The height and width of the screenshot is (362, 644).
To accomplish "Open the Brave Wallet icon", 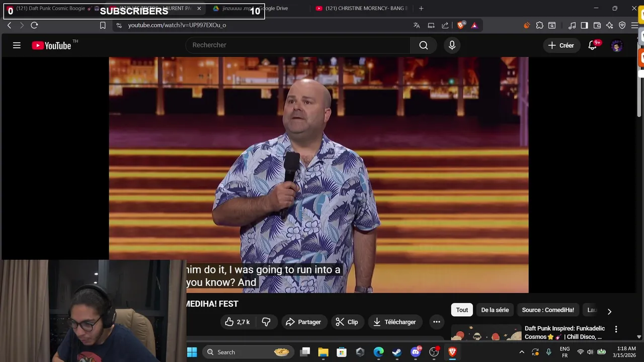I will click(x=597, y=25).
